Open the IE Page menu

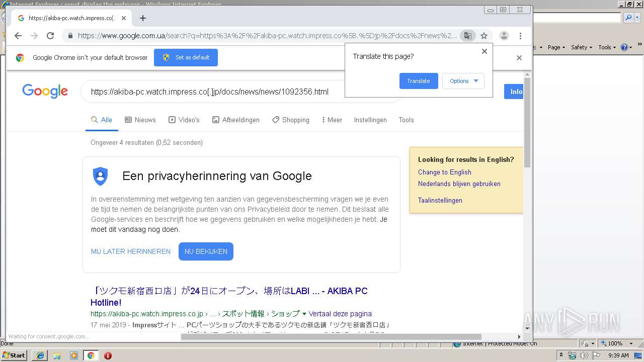pyautogui.click(x=556, y=47)
